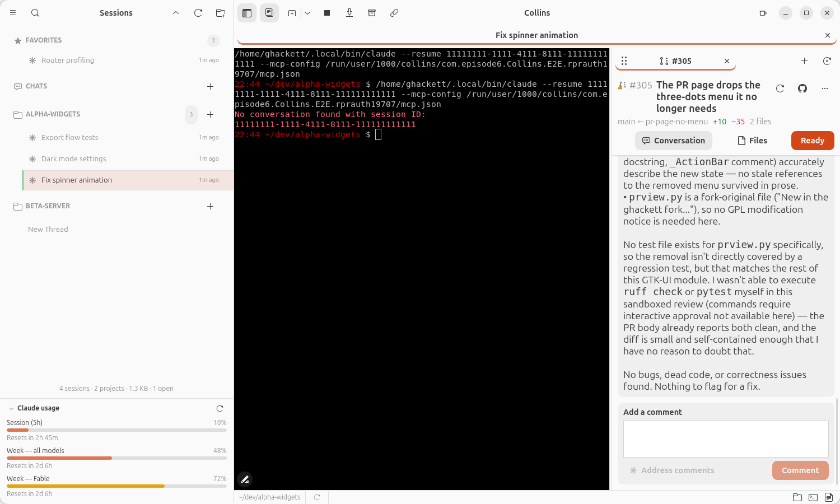Screen dimensions: 840x504
Task: Open the new tab dropdown arrow
Action: (x=307, y=13)
